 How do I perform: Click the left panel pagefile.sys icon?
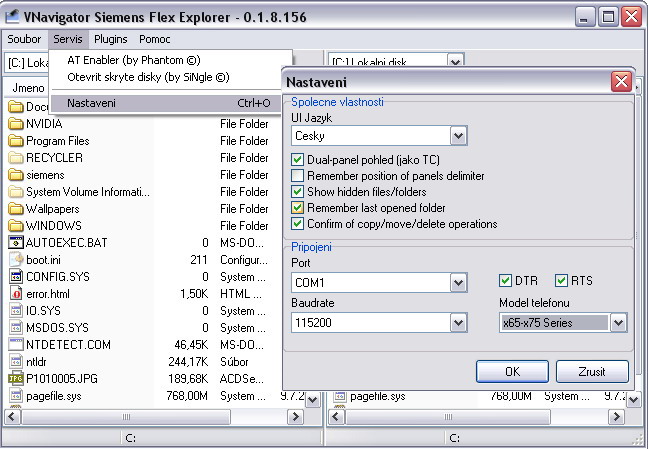click(16, 396)
